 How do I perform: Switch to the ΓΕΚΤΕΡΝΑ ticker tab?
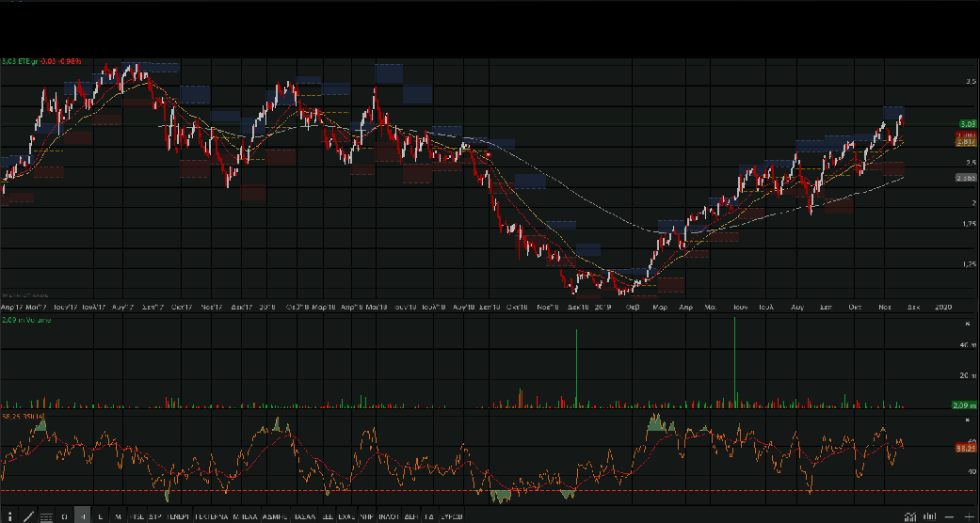click(x=212, y=516)
